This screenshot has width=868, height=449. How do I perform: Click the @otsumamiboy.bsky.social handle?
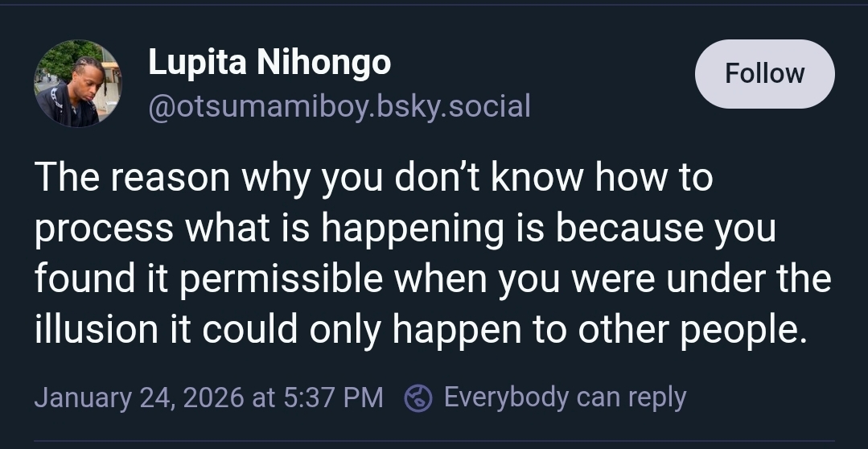(339, 105)
